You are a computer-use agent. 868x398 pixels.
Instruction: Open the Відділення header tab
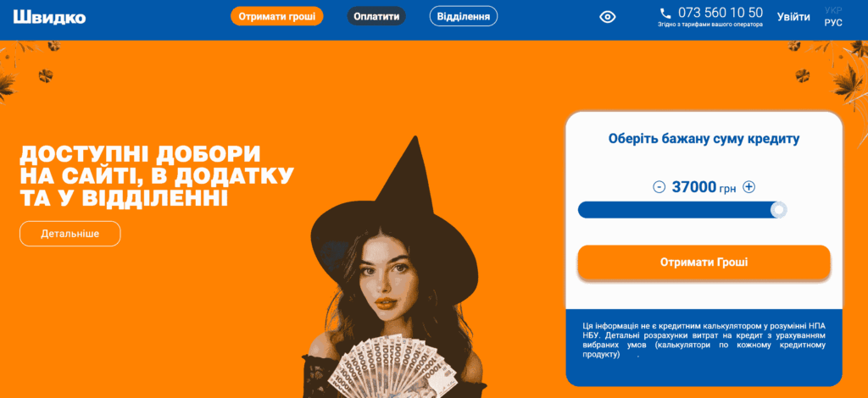pyautogui.click(x=464, y=16)
